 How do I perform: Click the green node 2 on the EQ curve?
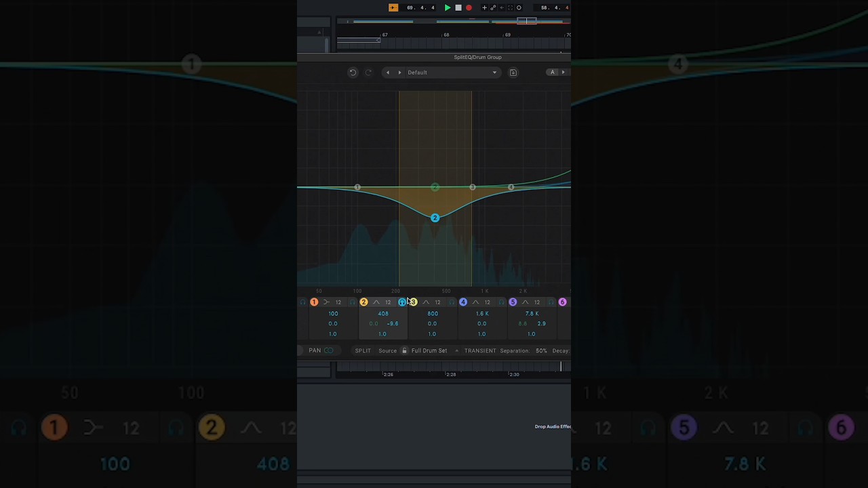click(x=435, y=187)
